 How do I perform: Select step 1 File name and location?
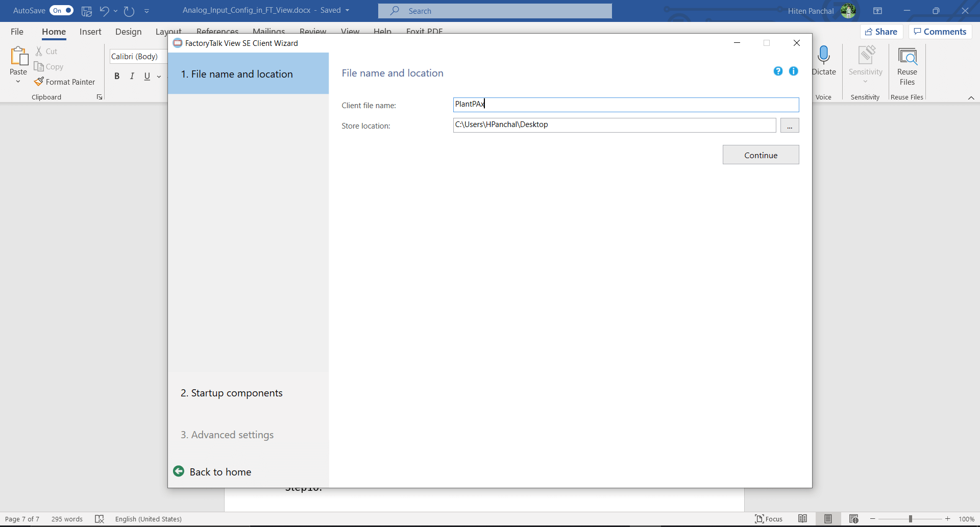point(248,73)
